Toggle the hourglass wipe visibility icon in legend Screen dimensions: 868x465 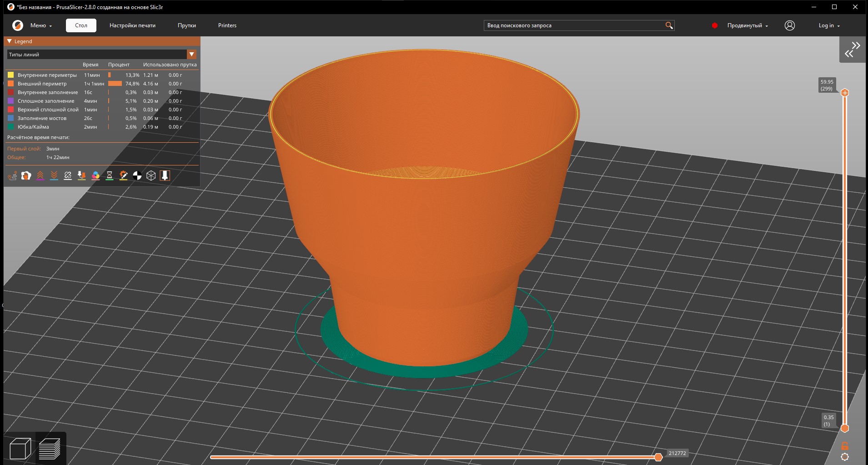click(x=110, y=175)
